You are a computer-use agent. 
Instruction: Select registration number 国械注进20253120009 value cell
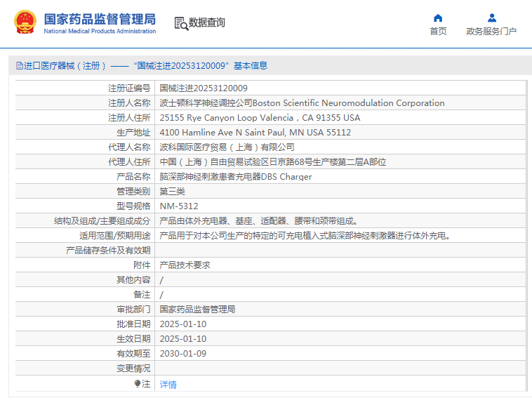click(204, 88)
